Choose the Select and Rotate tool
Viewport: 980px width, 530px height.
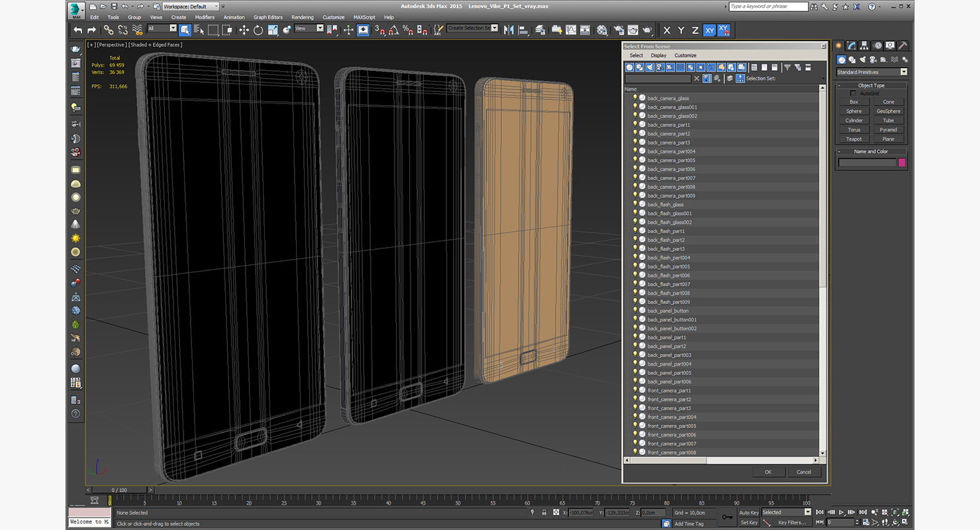258,30
